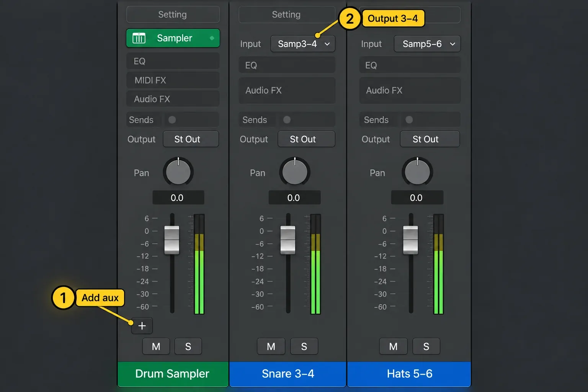Open Hats 5–6 St Out output menu
The width and height of the screenshot is (588, 392).
coord(430,139)
